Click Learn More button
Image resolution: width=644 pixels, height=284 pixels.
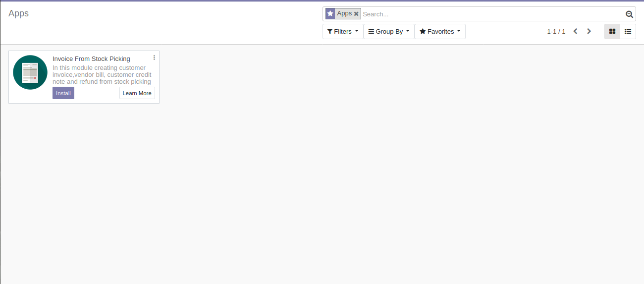tap(137, 93)
